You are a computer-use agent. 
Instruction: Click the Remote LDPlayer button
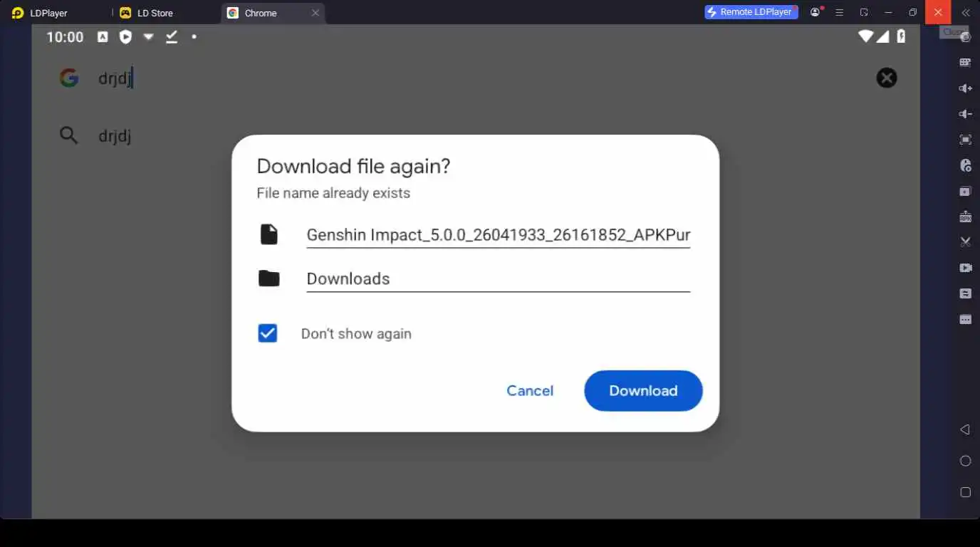tap(751, 12)
